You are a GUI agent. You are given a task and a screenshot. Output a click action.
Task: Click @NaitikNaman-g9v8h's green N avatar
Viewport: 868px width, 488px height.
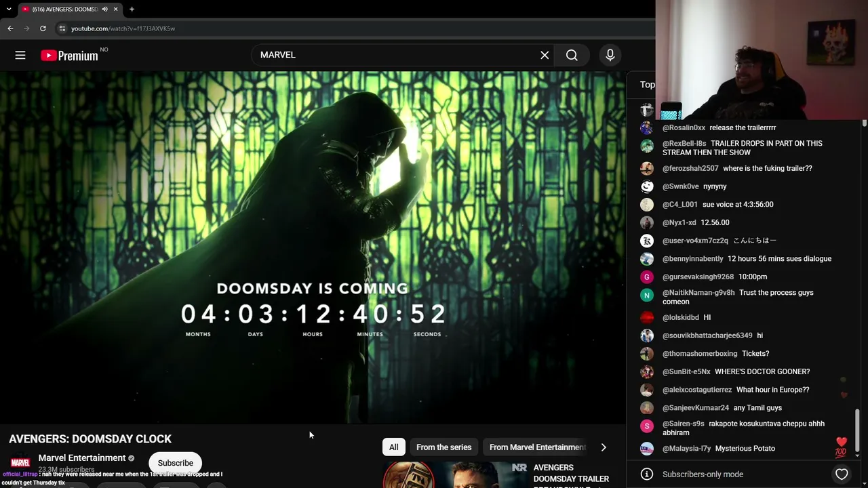coord(647,295)
